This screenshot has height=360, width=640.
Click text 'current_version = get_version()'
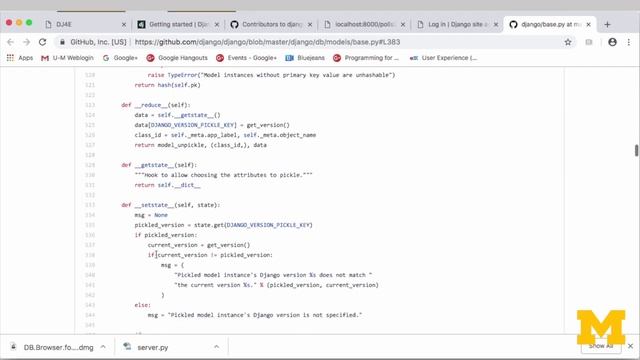199,245
